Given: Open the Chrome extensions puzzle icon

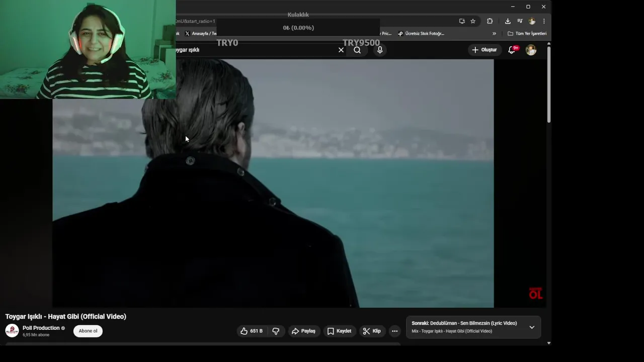Looking at the screenshot, I should pos(490,21).
